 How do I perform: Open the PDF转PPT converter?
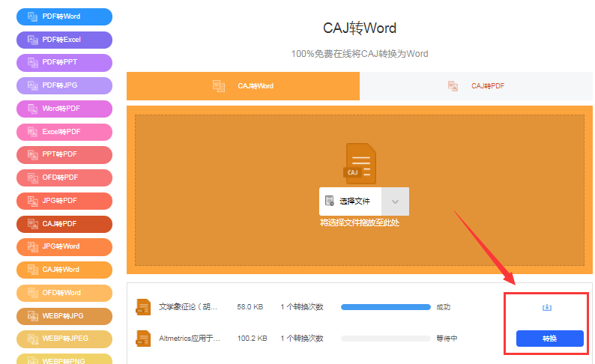[64, 63]
